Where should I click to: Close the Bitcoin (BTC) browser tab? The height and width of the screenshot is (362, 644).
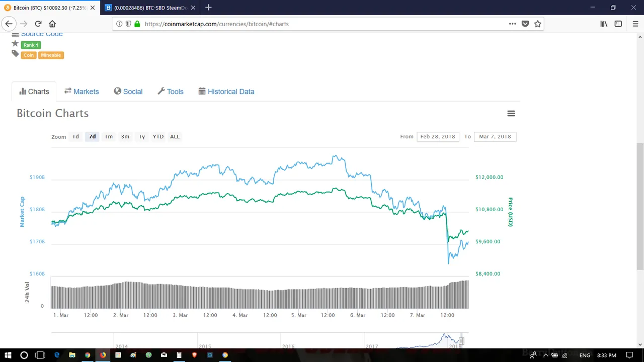point(93,8)
